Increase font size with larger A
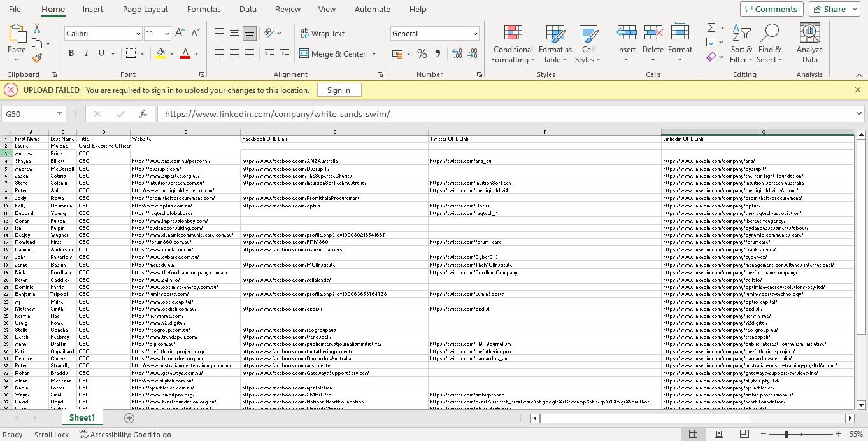This screenshot has width=868, height=441. point(180,33)
